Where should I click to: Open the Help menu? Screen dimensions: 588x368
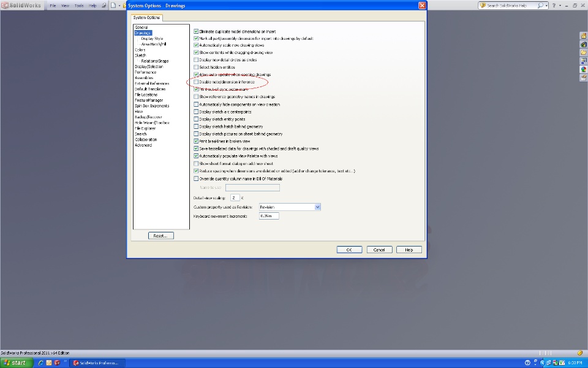pyautogui.click(x=92, y=6)
